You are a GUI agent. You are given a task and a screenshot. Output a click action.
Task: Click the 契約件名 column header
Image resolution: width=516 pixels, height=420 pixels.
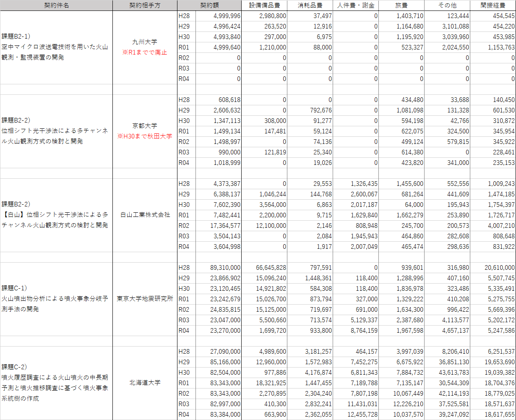56,5
